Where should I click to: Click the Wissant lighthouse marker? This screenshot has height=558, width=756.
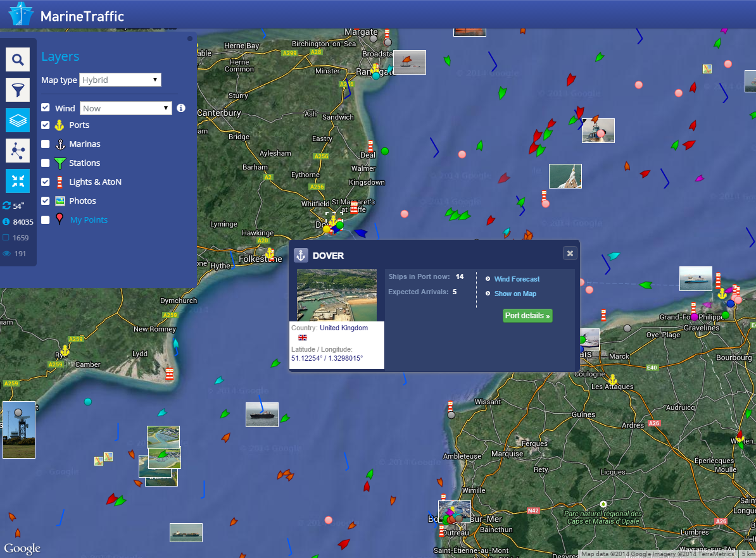450,407
